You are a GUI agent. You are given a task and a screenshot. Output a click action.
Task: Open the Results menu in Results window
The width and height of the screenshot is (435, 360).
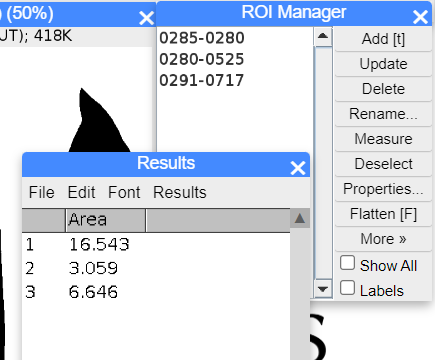(x=180, y=192)
